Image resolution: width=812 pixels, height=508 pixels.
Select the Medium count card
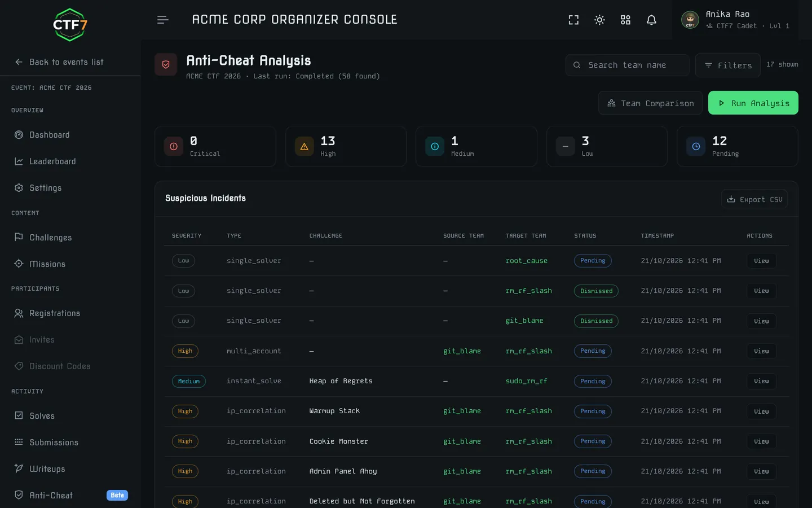[x=476, y=147]
